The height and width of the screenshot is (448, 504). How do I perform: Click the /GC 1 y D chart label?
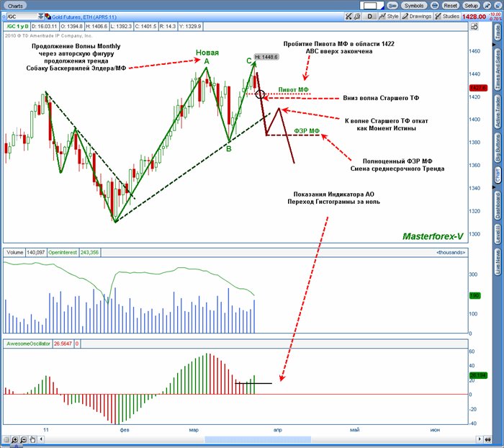coord(18,27)
